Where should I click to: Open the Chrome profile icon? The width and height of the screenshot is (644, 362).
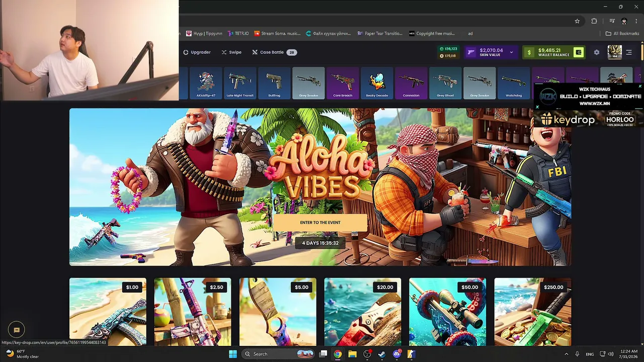[624, 21]
